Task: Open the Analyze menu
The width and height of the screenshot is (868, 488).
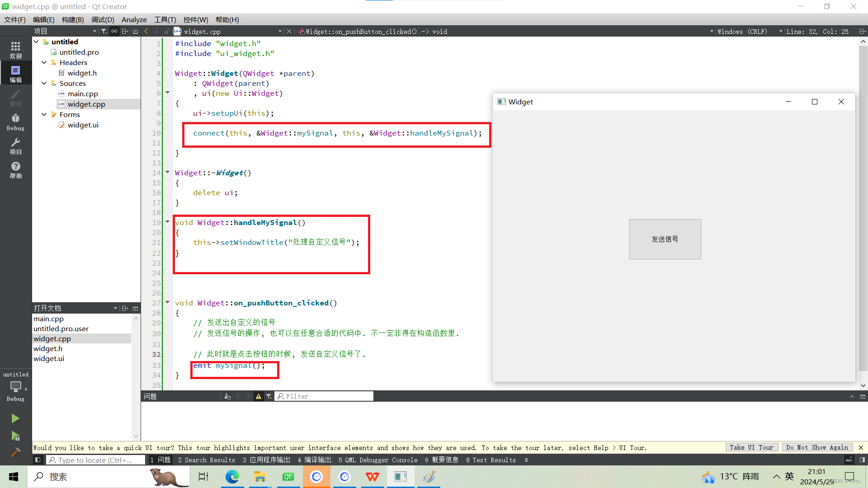Action: pos(134,19)
